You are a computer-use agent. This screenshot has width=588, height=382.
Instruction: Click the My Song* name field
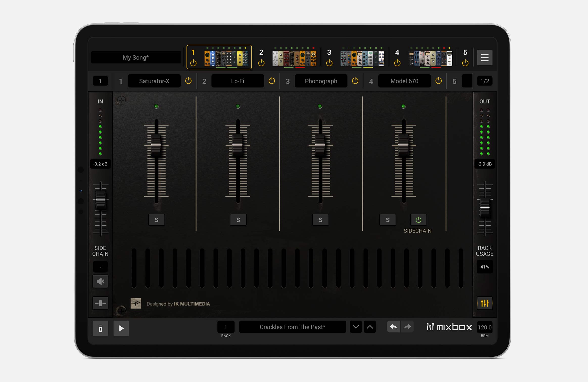pyautogui.click(x=136, y=57)
